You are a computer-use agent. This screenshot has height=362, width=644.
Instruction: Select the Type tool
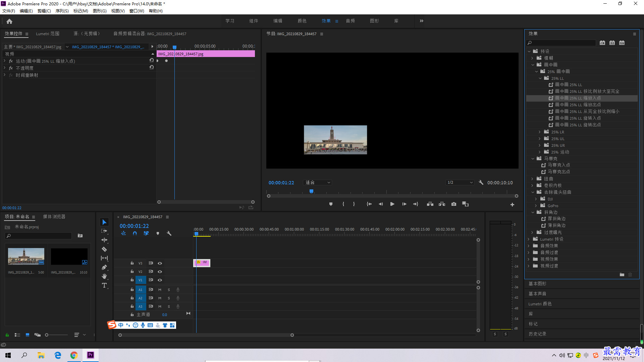104,285
